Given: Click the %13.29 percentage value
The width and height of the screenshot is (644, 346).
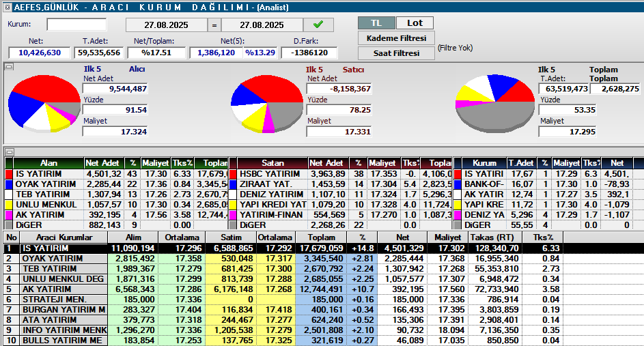Looking at the screenshot, I should click(x=260, y=53).
